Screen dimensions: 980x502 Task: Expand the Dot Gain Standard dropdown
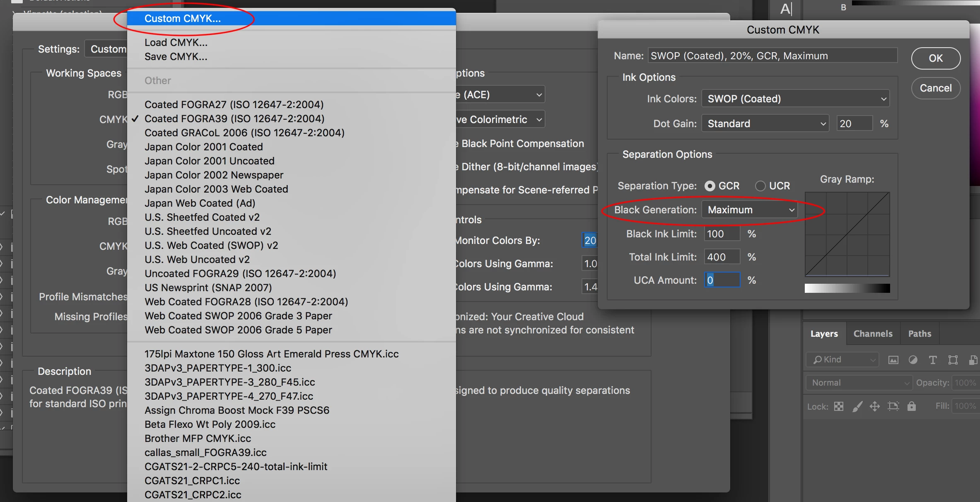point(765,124)
